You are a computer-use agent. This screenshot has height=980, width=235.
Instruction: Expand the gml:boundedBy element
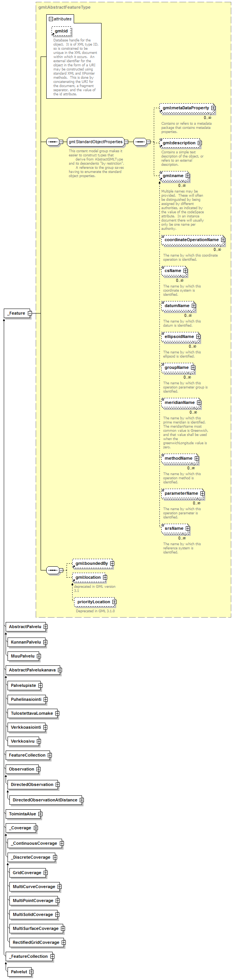(112, 563)
